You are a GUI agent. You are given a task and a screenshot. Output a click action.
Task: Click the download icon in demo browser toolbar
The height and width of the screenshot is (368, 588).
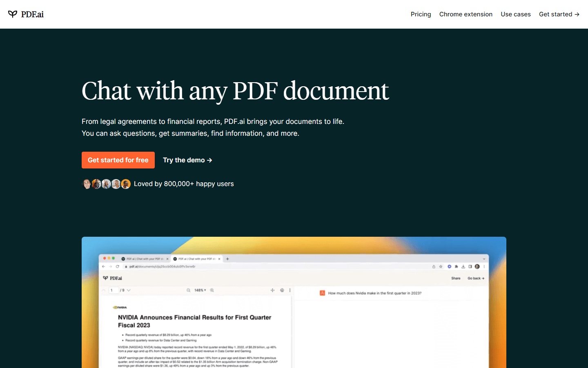463,267
